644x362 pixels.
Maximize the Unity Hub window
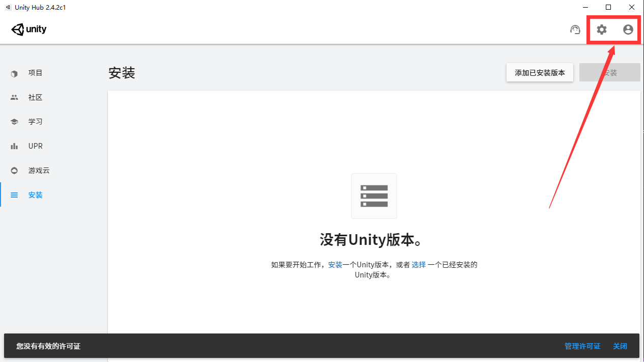(x=608, y=7)
